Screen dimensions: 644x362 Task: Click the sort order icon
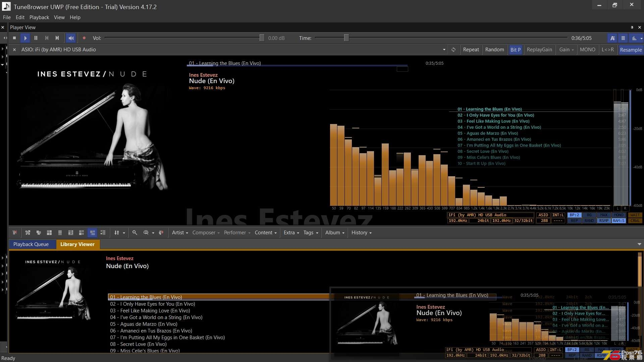(117, 233)
